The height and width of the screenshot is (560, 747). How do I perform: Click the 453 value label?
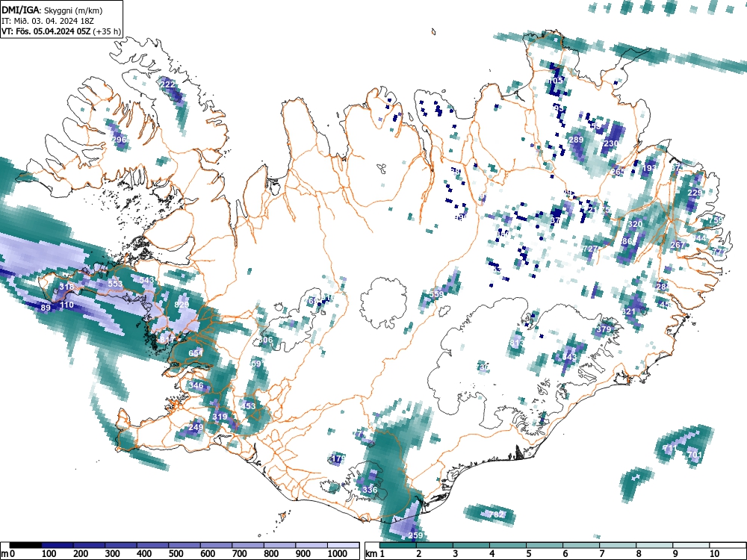[249, 406]
